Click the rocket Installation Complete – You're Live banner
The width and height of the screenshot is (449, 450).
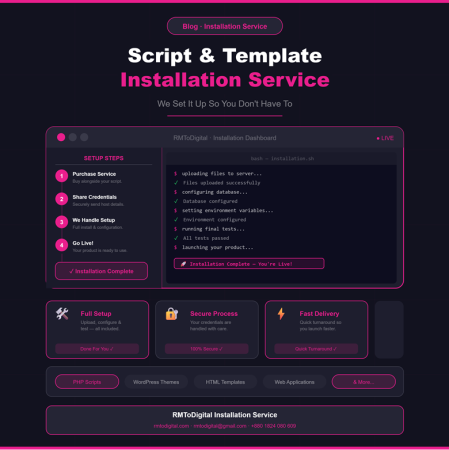[x=249, y=264]
